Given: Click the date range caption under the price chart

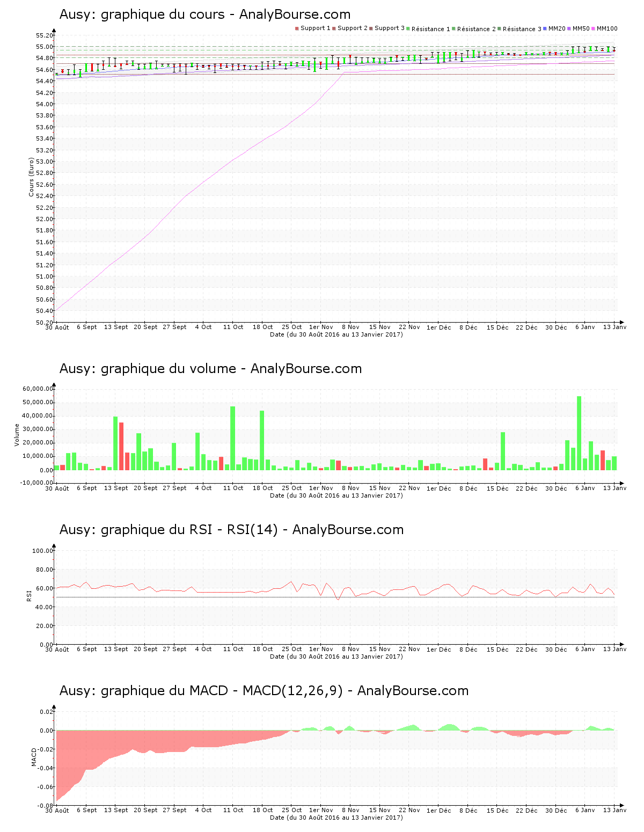Looking at the screenshot, I should [336, 334].
